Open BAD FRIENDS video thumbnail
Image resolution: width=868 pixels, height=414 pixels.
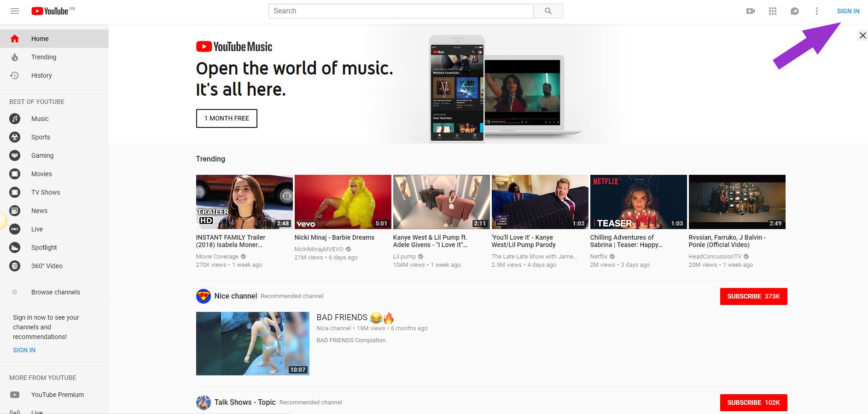click(x=253, y=344)
